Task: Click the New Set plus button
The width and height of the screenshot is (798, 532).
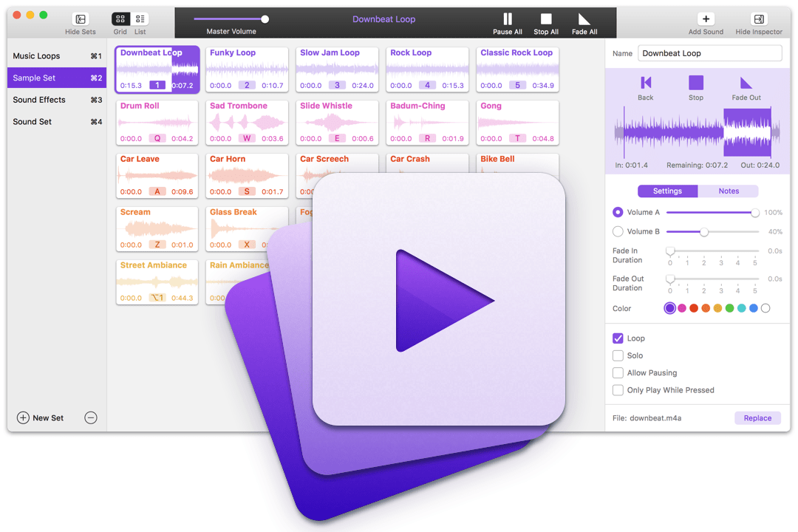Action: (23, 417)
